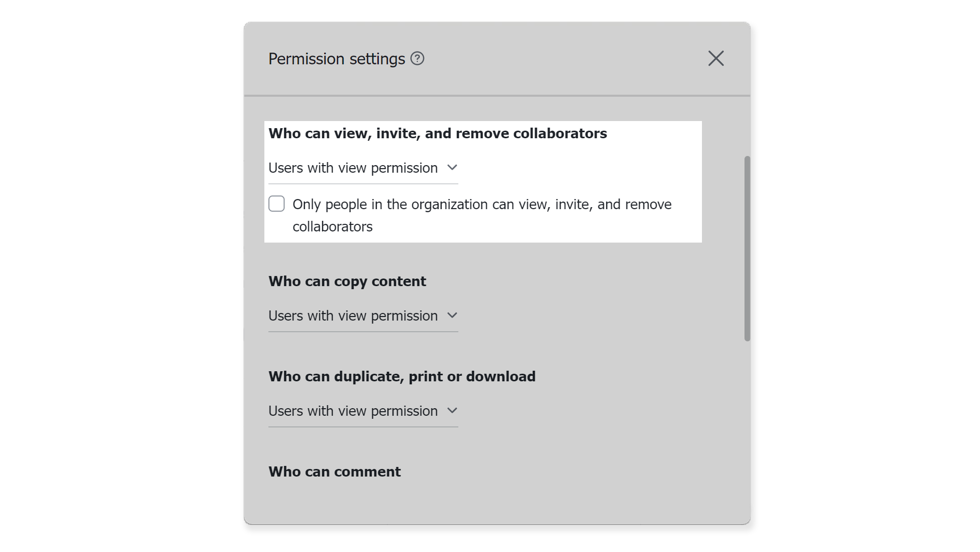The width and height of the screenshot is (980, 552).
Task: Click the chevron on the collaborators dropdown
Action: coord(452,167)
